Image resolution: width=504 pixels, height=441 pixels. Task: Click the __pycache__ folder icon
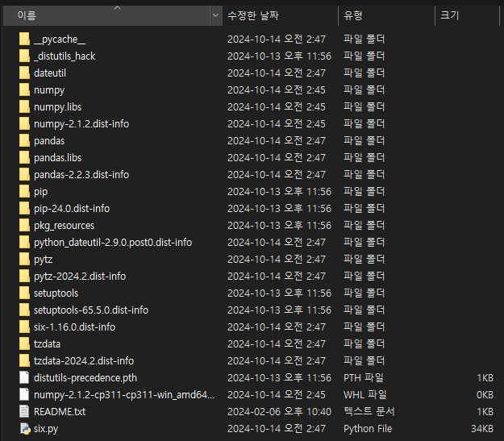click(24, 39)
